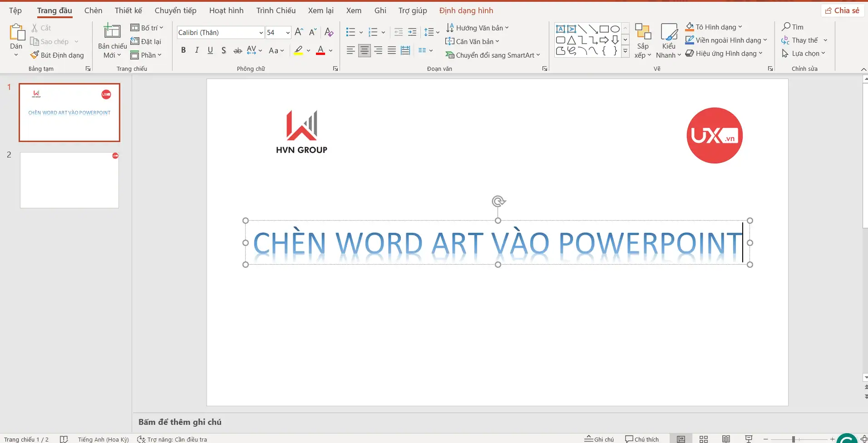The height and width of the screenshot is (443, 868).
Task: Clear all formatting with the eraser icon
Action: [329, 32]
